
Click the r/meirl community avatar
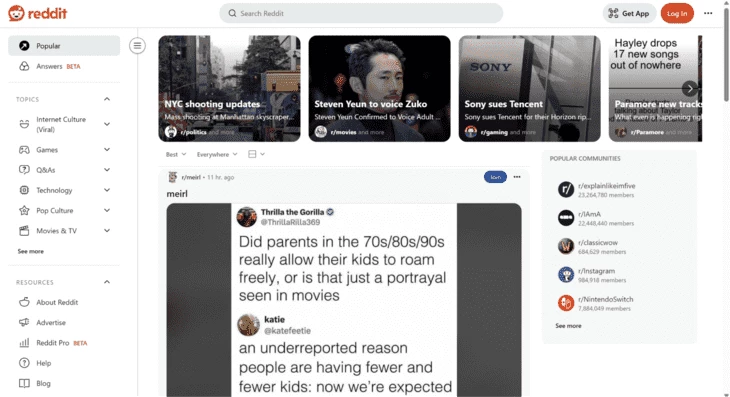coord(173,177)
